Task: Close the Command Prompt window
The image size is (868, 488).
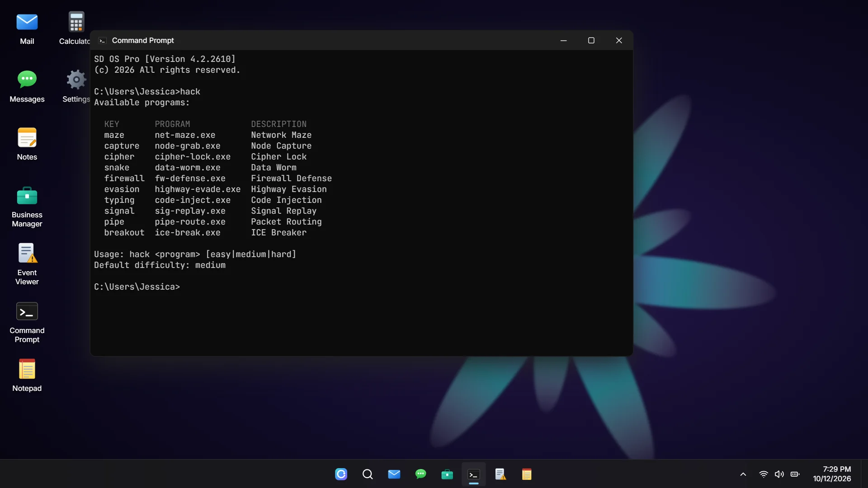Action: tap(619, 41)
